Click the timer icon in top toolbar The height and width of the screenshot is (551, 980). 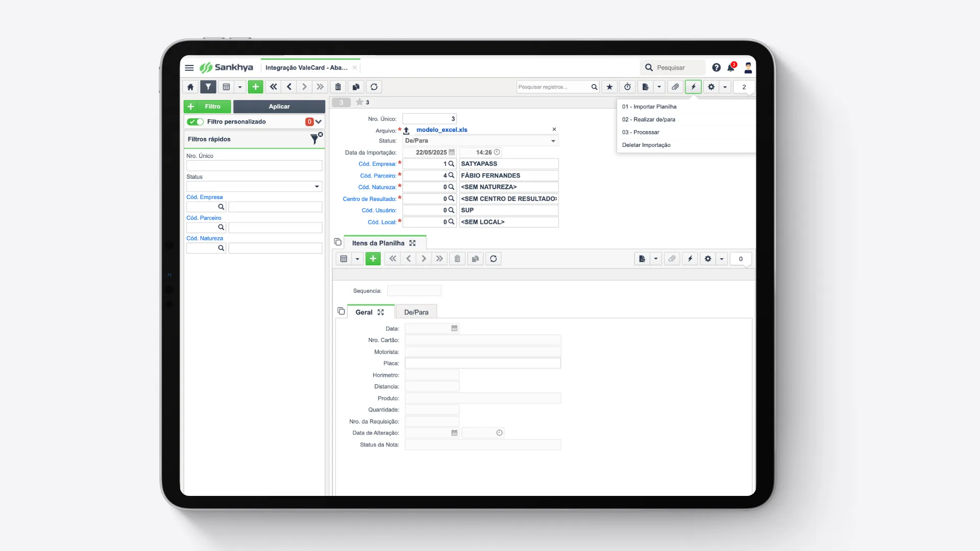click(x=628, y=87)
